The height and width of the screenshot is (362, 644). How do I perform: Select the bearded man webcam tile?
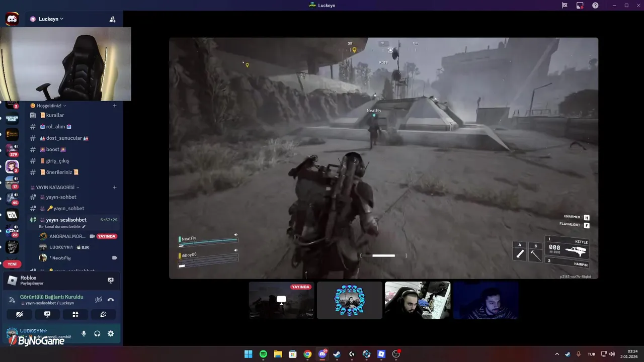[x=418, y=300]
